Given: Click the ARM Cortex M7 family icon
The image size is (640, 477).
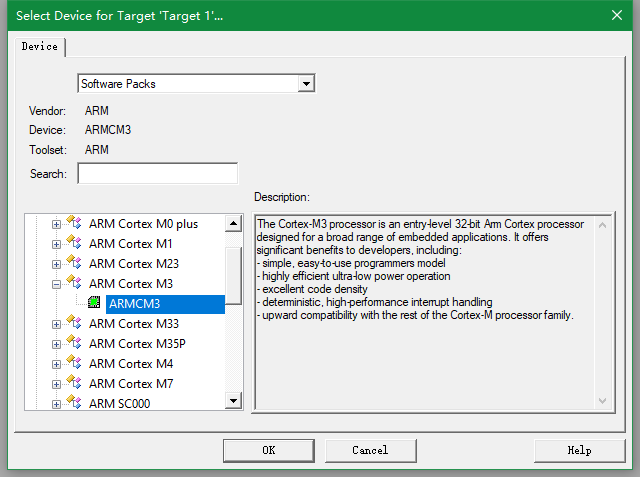Looking at the screenshot, I should click(x=74, y=383).
